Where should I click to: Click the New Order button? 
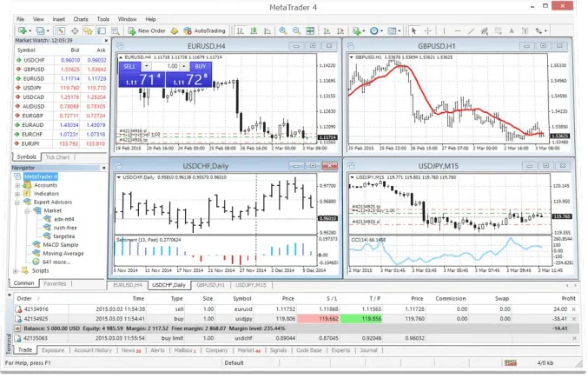[147, 30]
